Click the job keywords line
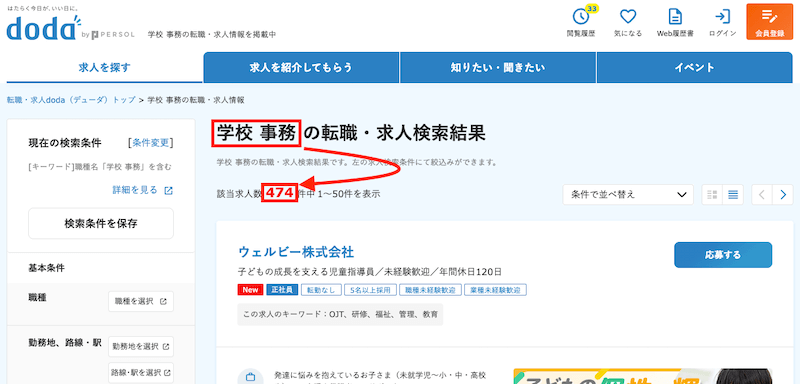The image size is (800, 384). 340,315
